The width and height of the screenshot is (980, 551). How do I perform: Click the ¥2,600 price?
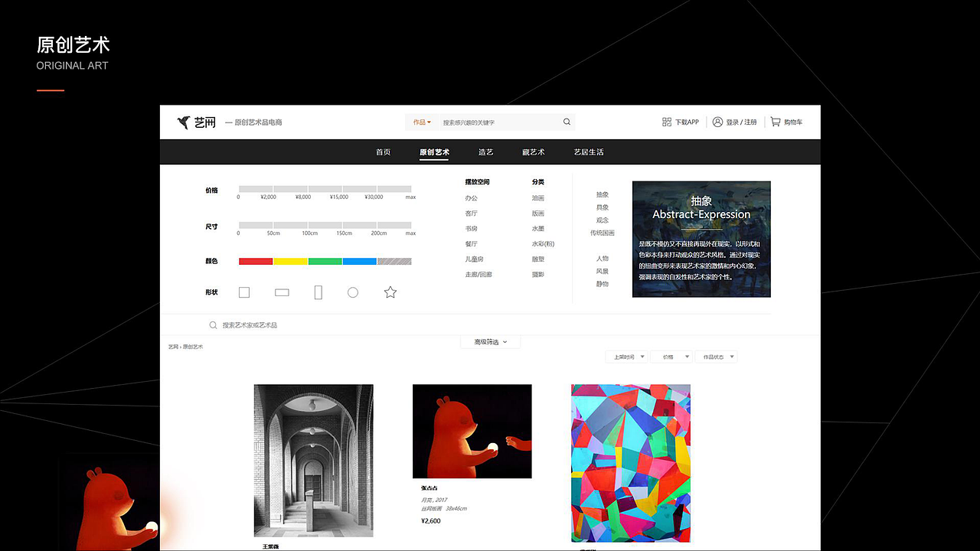tap(431, 521)
